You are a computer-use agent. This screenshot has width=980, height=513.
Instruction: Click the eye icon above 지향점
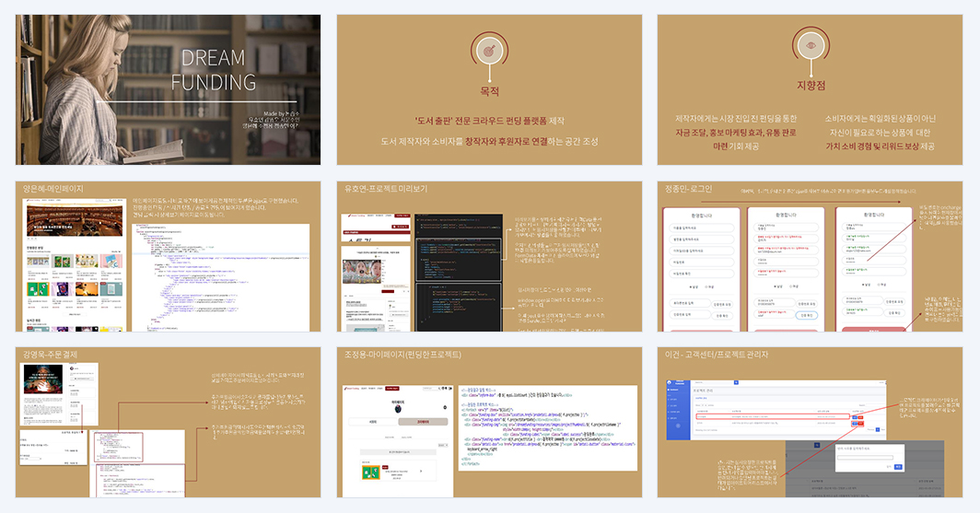coord(811,45)
